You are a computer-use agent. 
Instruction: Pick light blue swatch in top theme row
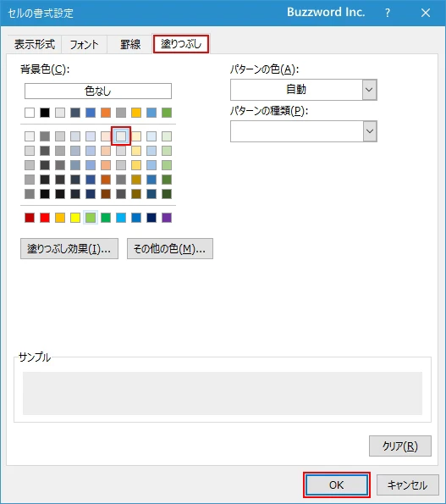click(151, 113)
